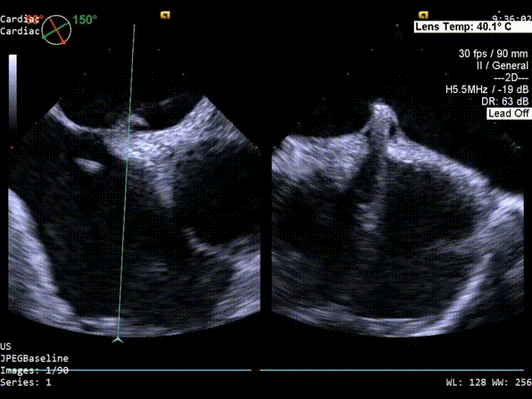Image resolution: width=532 pixels, height=399 pixels.
Task: Click the WL: 128 WW: 256 readout
Action: (x=487, y=382)
